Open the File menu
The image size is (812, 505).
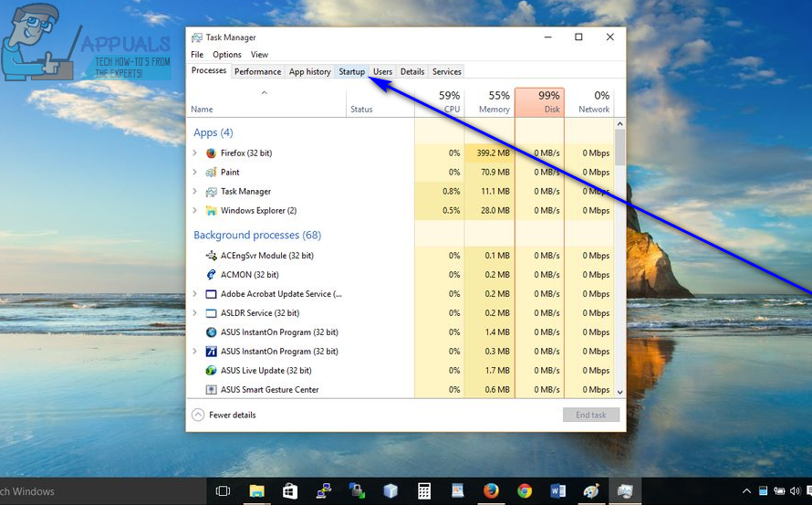pyautogui.click(x=197, y=55)
